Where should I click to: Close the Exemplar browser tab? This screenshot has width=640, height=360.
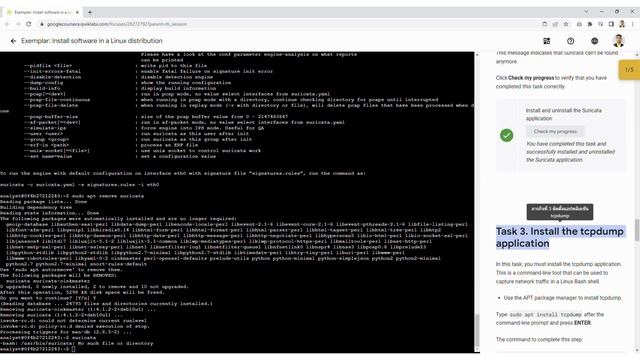78,12
